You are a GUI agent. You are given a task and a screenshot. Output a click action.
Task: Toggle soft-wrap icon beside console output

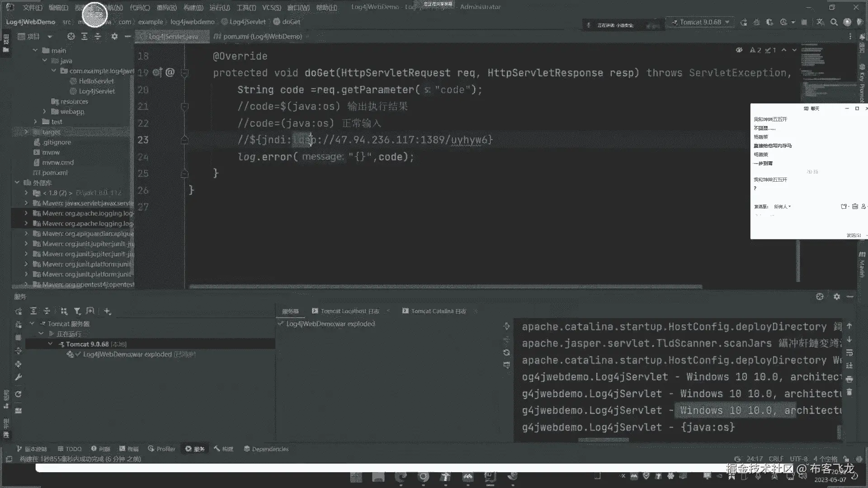click(849, 352)
